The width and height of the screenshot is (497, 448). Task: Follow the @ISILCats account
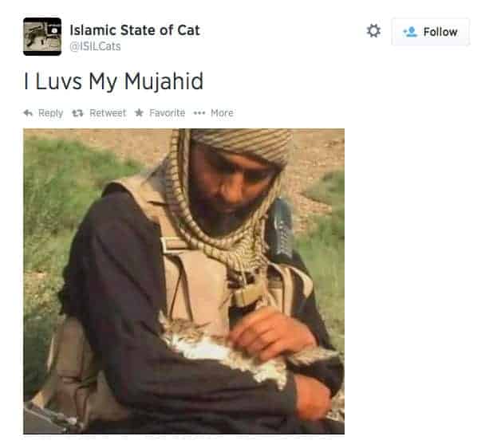(x=431, y=32)
